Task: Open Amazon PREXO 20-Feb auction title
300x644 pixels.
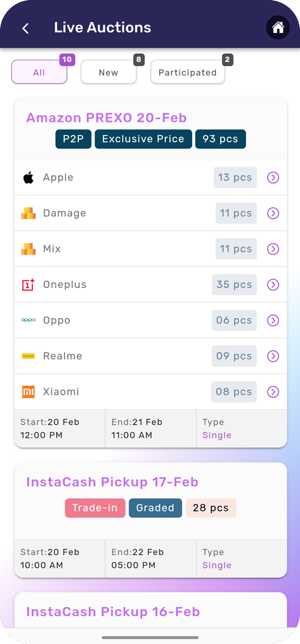Action: point(107,118)
